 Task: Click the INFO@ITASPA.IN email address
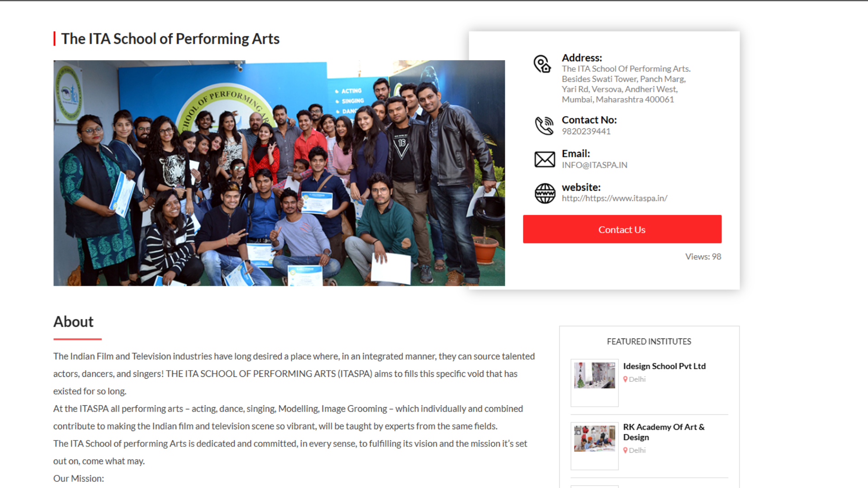pos(594,165)
